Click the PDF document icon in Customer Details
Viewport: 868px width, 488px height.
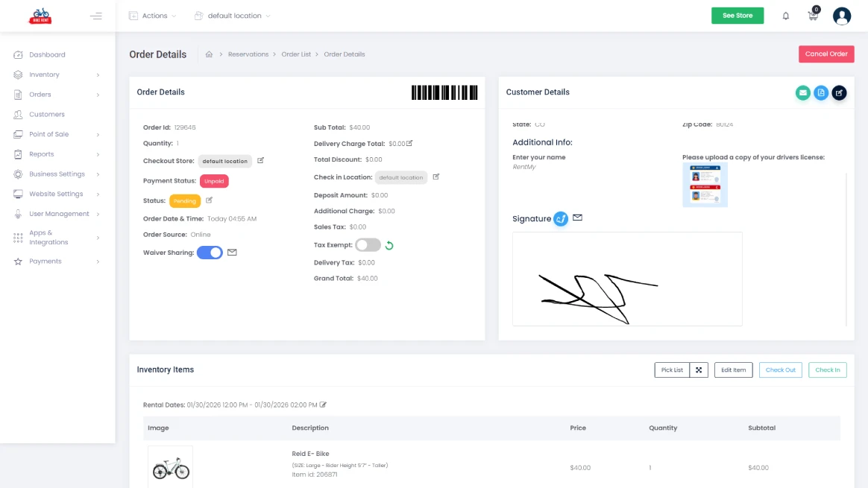click(821, 92)
